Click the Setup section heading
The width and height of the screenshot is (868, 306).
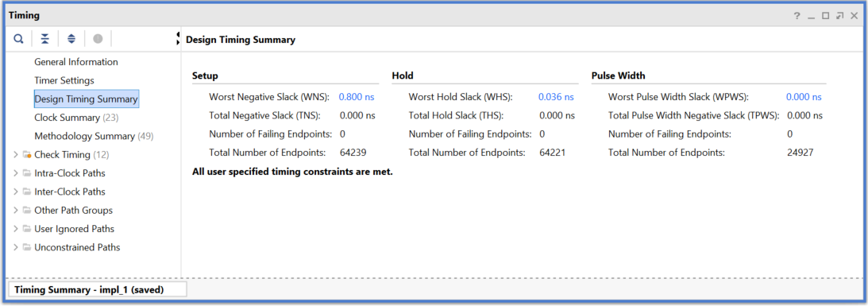pyautogui.click(x=205, y=76)
